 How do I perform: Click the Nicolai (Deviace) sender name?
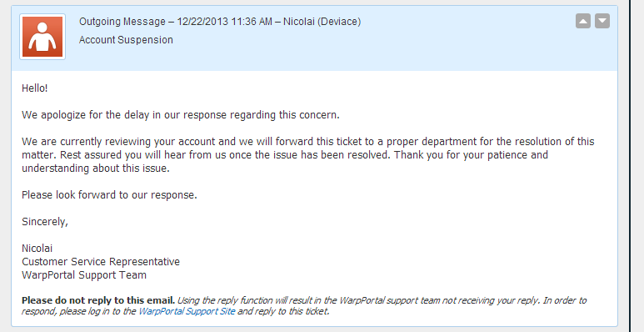[x=322, y=22]
